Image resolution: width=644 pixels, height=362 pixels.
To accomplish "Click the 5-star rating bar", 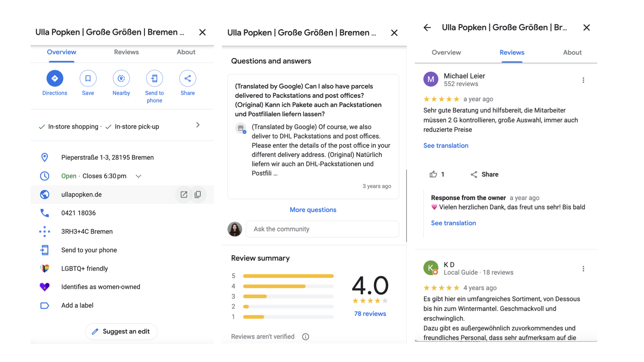I will (x=288, y=276).
